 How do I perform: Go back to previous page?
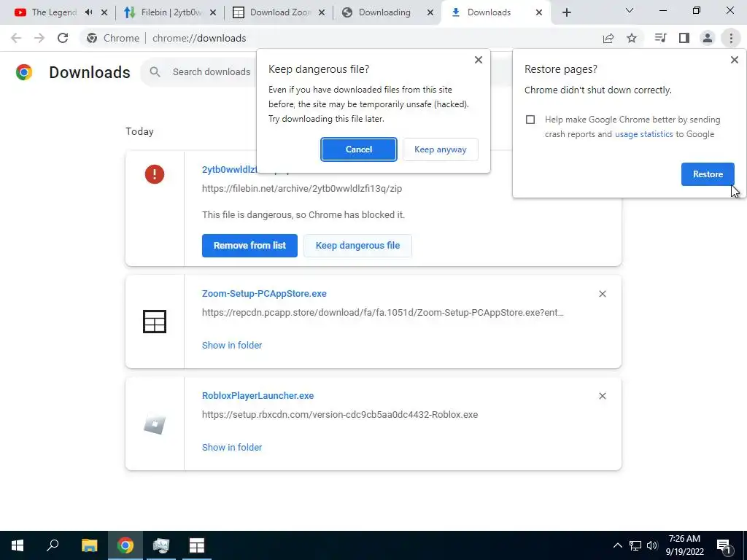16,38
